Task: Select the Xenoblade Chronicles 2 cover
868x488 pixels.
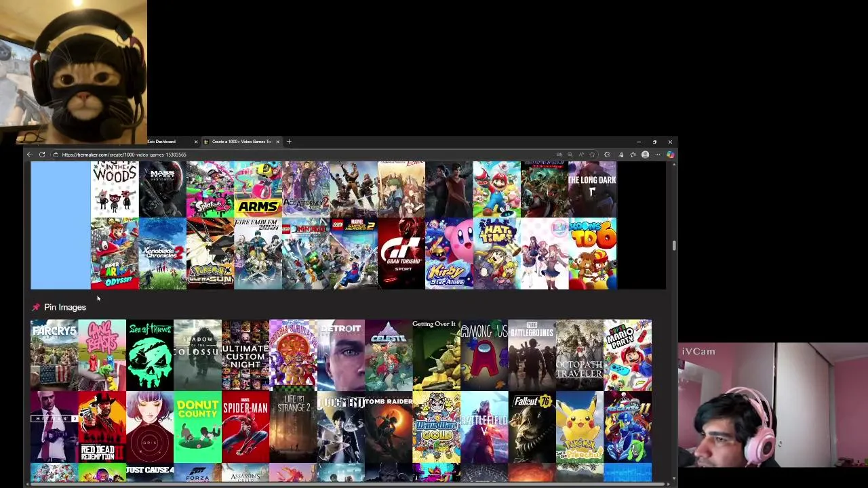Action: (x=162, y=253)
